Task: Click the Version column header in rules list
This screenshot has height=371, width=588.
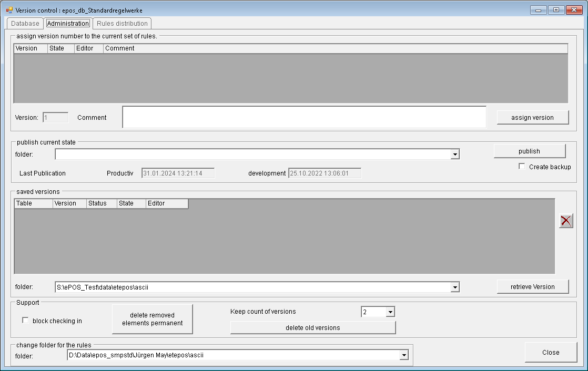Action: click(x=30, y=48)
